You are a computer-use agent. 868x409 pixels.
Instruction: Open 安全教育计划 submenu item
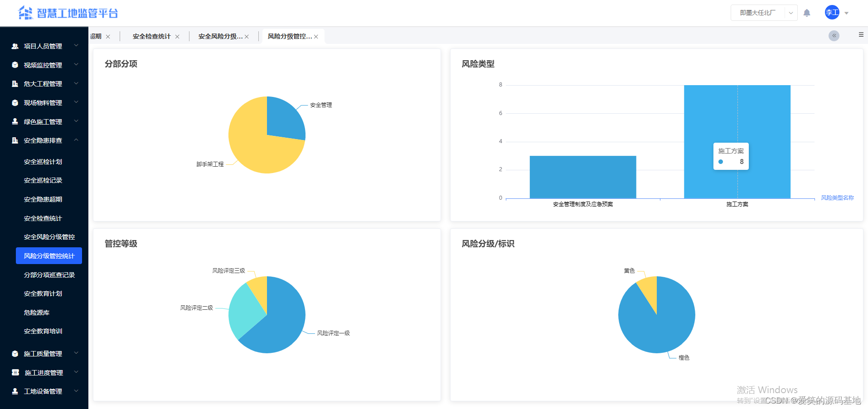(43, 294)
